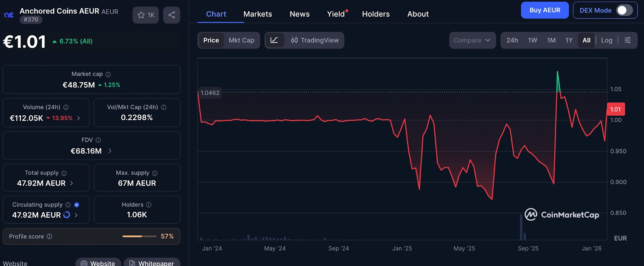Click the green price peak on chart
644x266 pixels.
pyautogui.click(x=558, y=82)
